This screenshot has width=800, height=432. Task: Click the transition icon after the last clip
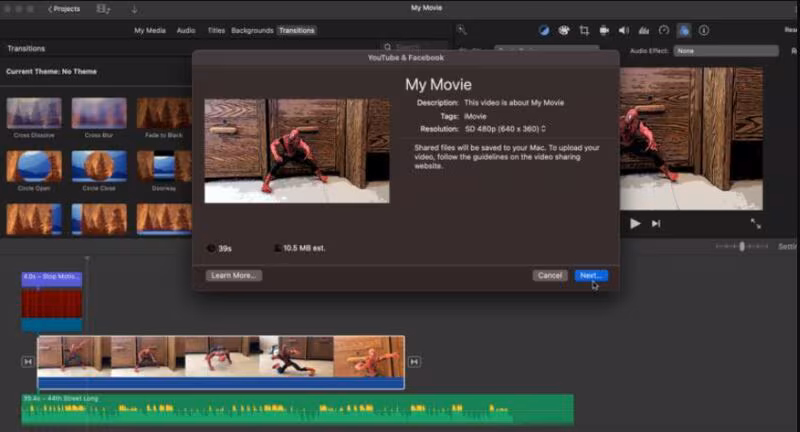414,362
